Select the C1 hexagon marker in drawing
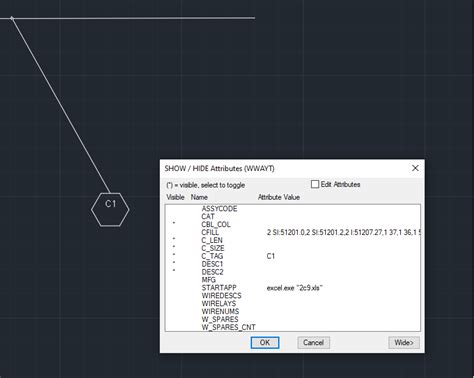474x378 pixels. click(110, 209)
